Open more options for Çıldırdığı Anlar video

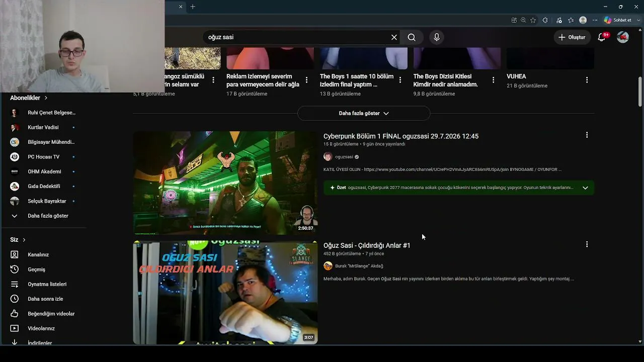587,244
